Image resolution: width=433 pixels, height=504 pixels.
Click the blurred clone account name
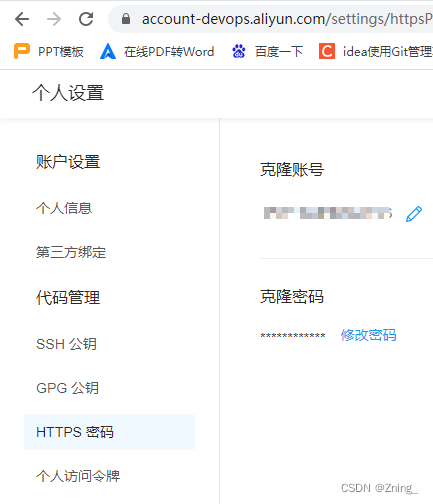coord(328,213)
